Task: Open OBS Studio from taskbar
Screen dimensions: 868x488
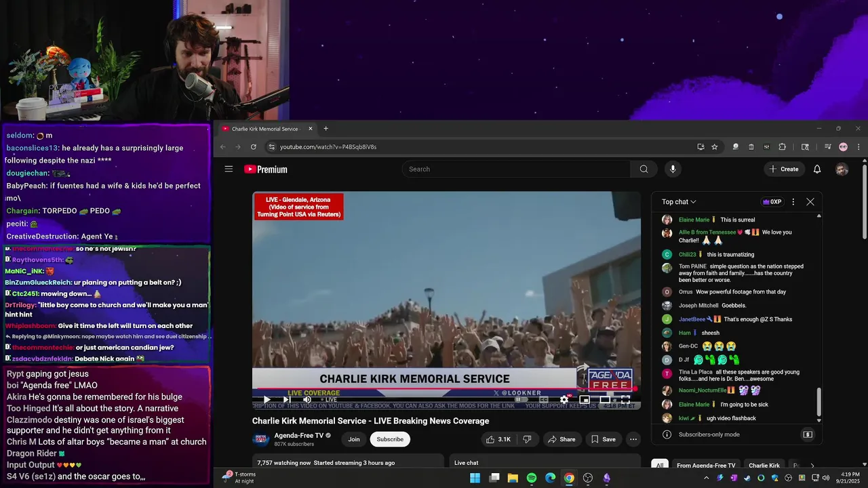Action: coord(588,478)
